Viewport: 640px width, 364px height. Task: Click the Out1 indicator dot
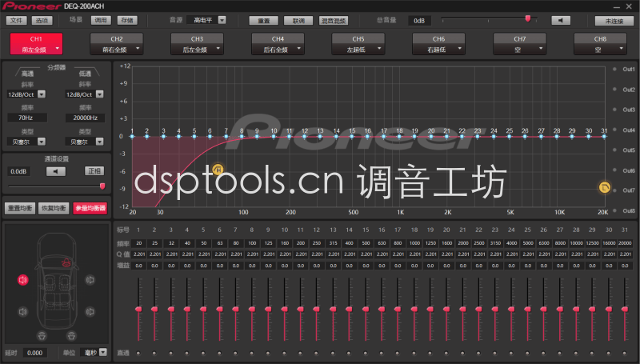point(614,70)
